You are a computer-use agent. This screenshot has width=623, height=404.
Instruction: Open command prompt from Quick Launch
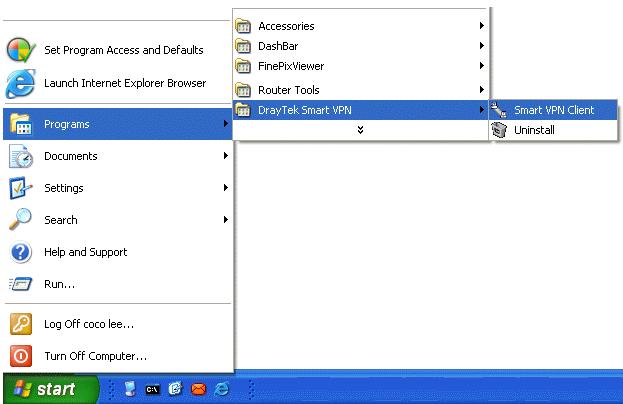153,390
